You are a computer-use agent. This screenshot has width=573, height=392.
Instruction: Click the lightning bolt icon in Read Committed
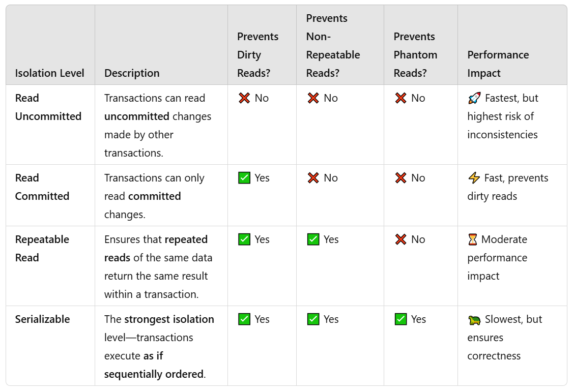coord(474,178)
